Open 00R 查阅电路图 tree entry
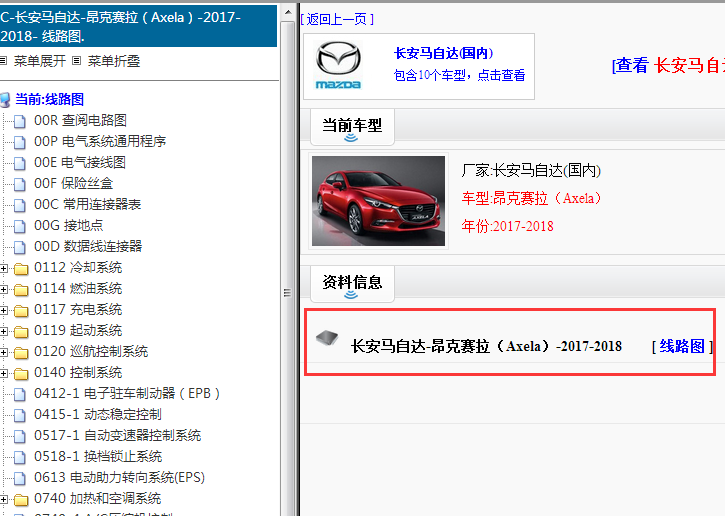This screenshot has height=516, width=725. (80, 120)
